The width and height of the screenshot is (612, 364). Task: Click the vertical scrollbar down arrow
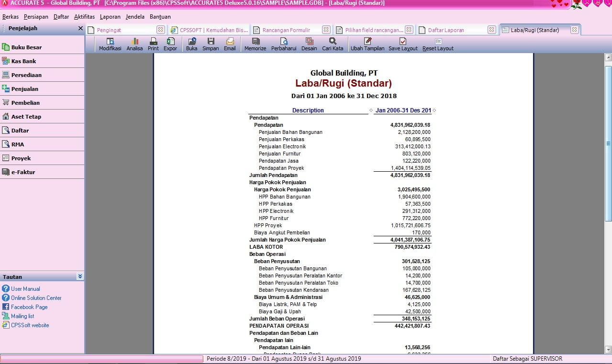(x=608, y=350)
